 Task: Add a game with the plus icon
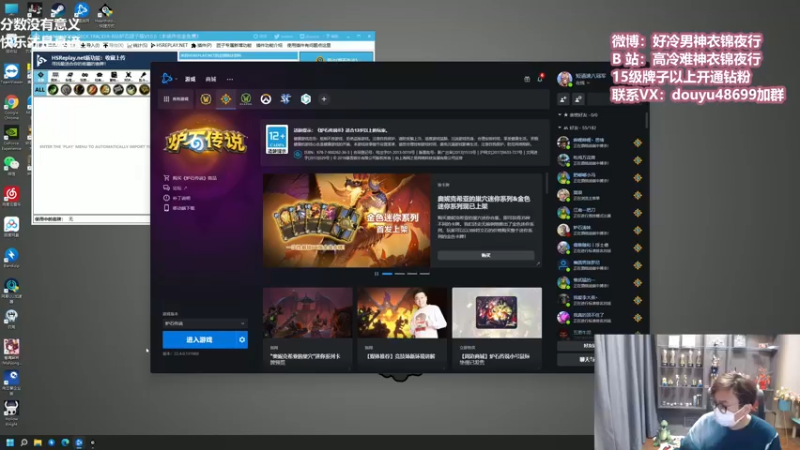tap(324, 99)
